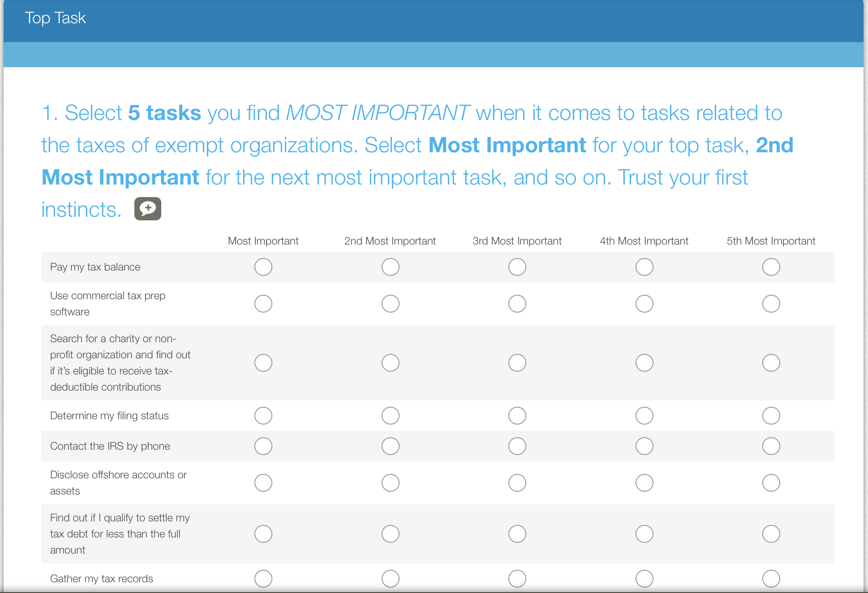This screenshot has width=868, height=593.
Task: Select 3rd Most Important for charity search task
Action: pos(517,363)
